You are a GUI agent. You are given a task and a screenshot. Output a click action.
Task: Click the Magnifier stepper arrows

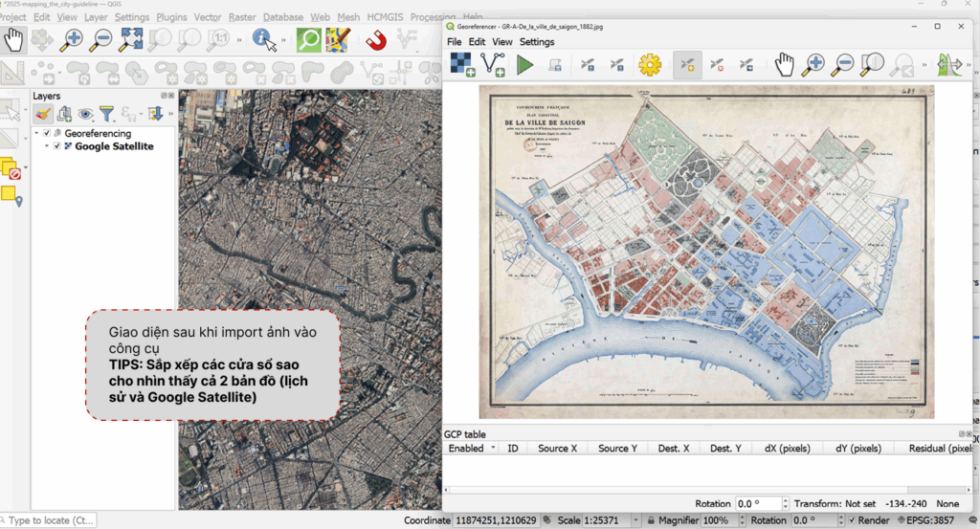coord(742,520)
